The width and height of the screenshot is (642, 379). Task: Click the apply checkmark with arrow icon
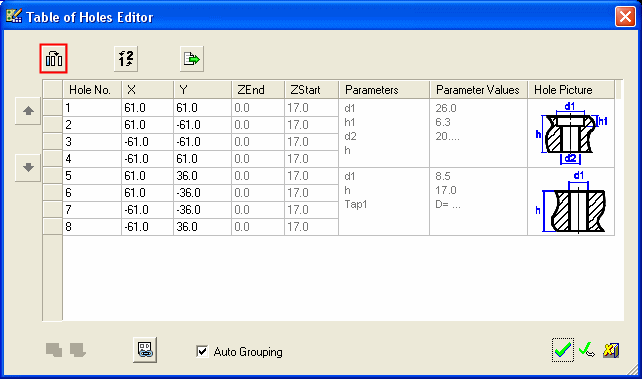(x=587, y=350)
